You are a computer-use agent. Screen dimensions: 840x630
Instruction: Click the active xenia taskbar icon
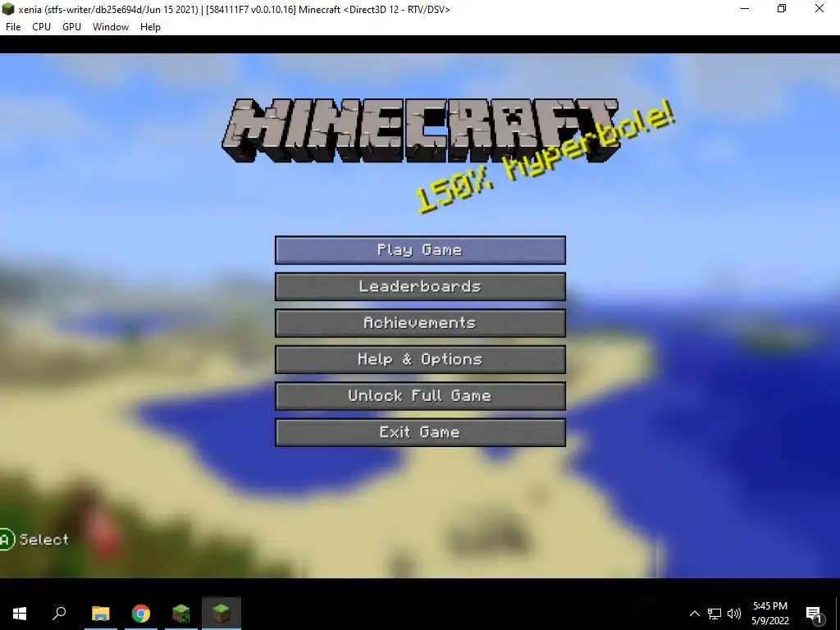coord(221,614)
